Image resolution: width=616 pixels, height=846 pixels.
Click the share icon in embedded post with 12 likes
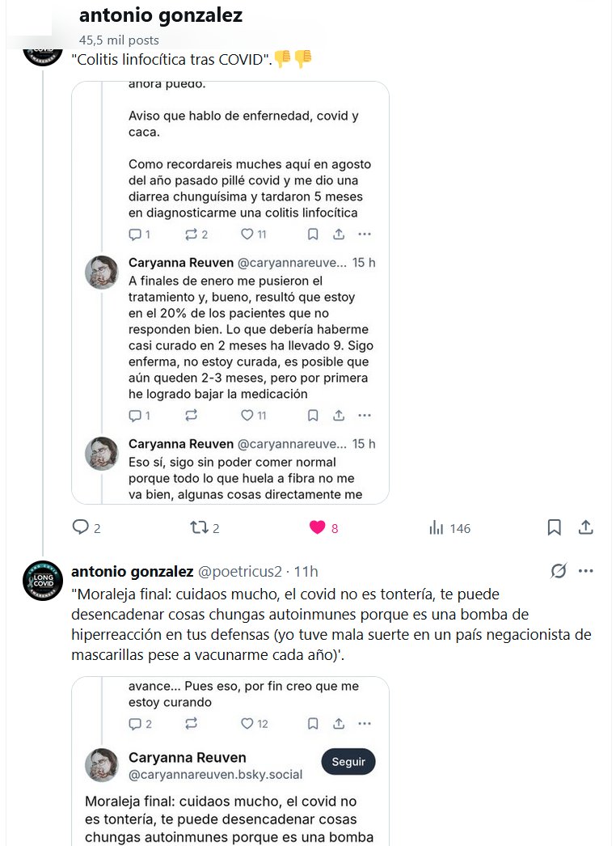tap(339, 724)
